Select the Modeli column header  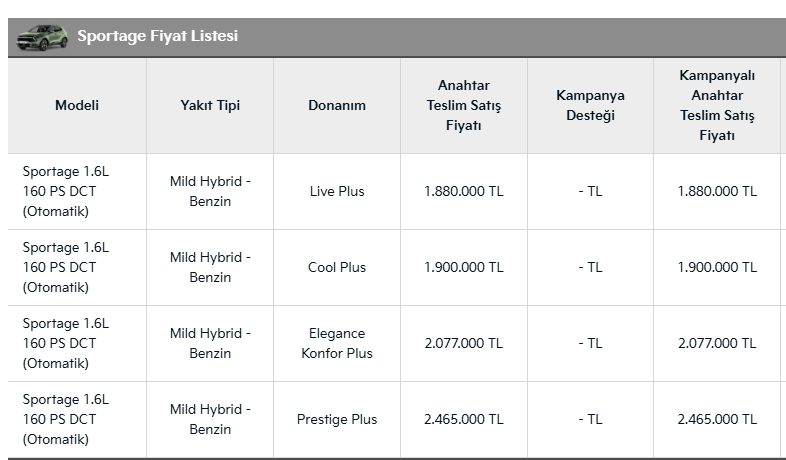pos(77,105)
